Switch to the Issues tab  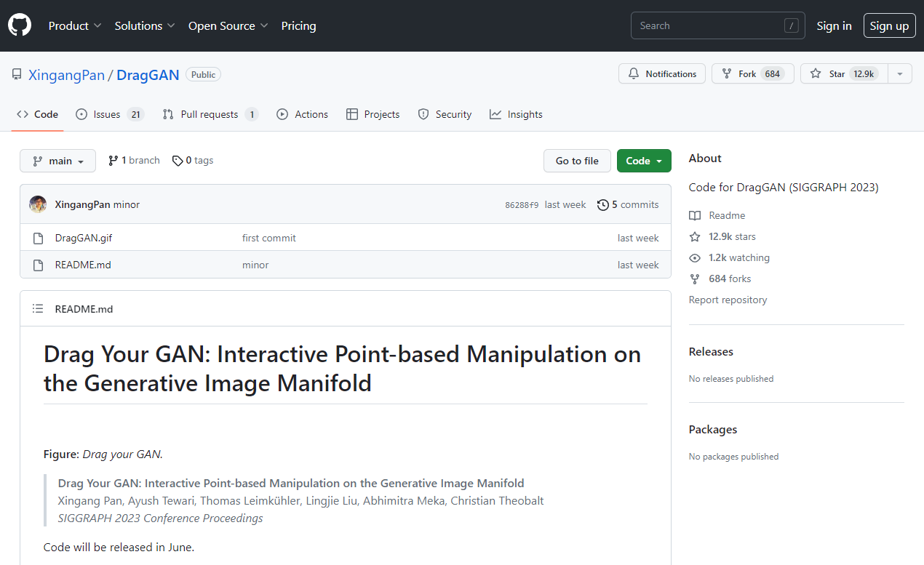pyautogui.click(x=110, y=114)
